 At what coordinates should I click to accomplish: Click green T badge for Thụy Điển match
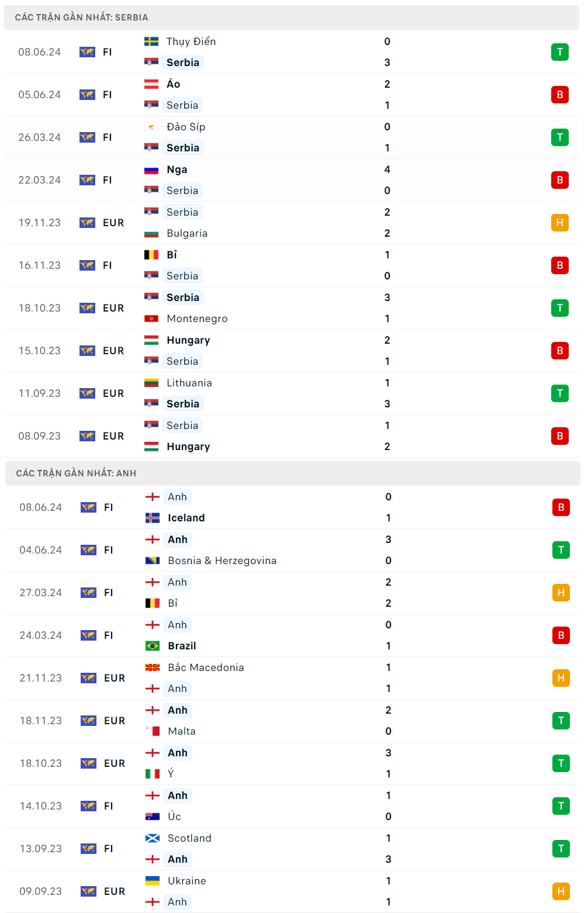click(560, 52)
